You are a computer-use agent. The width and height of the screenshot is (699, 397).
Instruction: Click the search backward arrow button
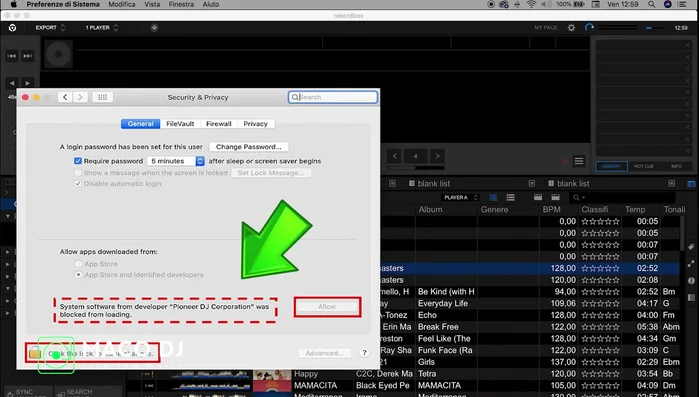coord(12,83)
